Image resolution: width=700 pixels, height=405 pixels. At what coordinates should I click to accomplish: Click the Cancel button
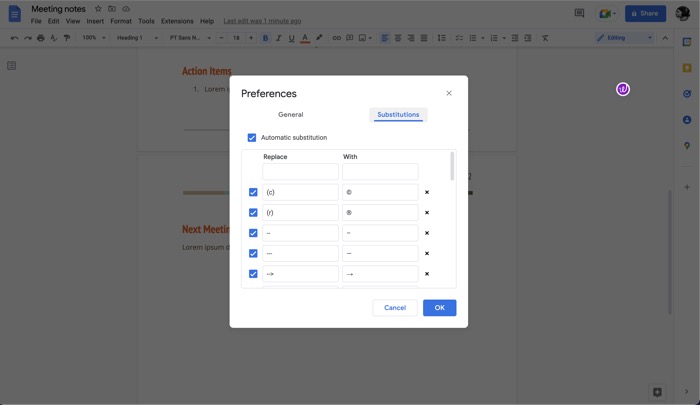395,308
